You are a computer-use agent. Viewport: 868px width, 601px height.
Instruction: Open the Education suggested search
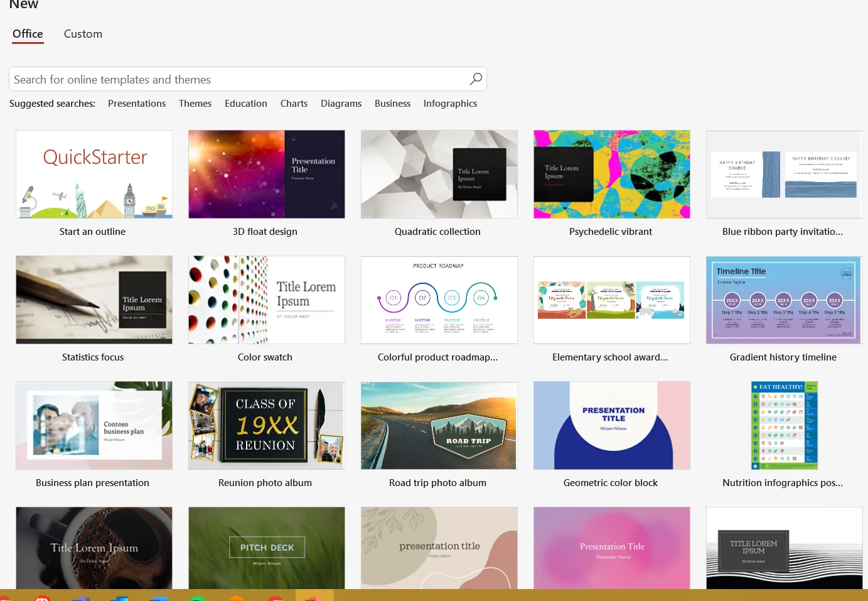[245, 103]
